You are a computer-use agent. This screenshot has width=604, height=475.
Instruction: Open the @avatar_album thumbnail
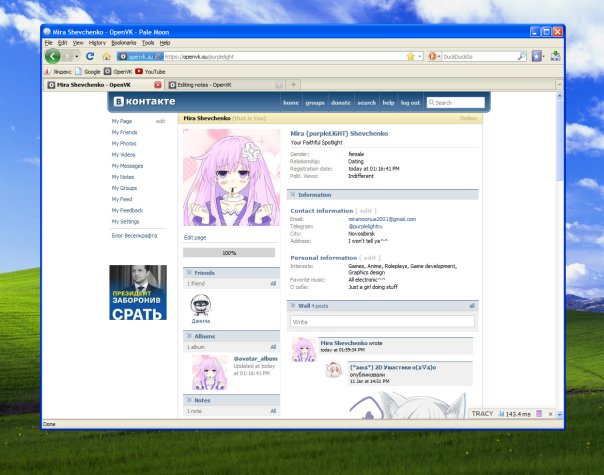tap(210, 373)
